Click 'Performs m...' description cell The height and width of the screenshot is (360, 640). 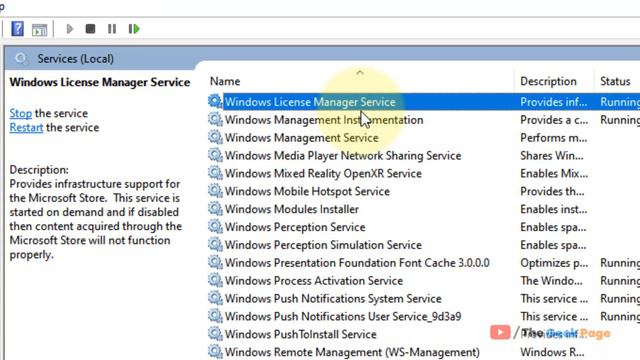[553, 138]
